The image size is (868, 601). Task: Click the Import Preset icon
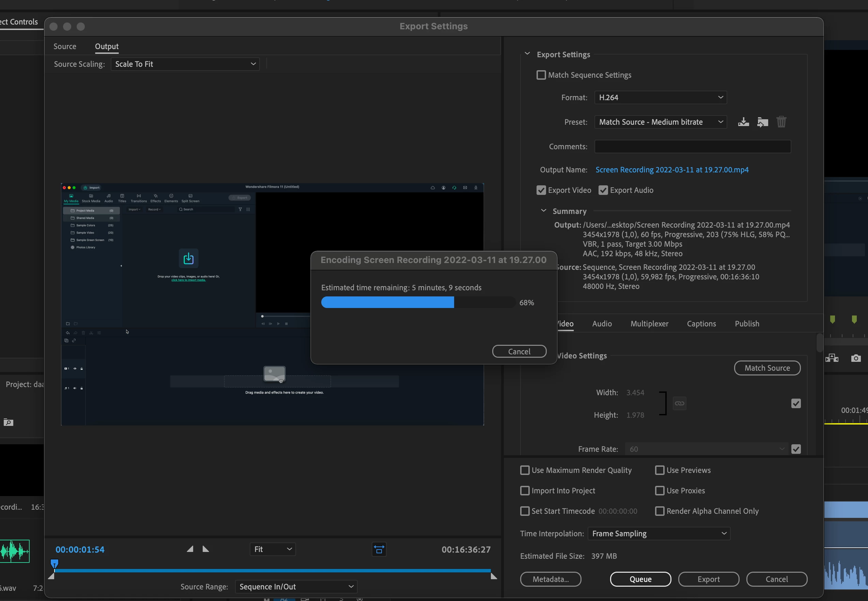[x=762, y=122]
